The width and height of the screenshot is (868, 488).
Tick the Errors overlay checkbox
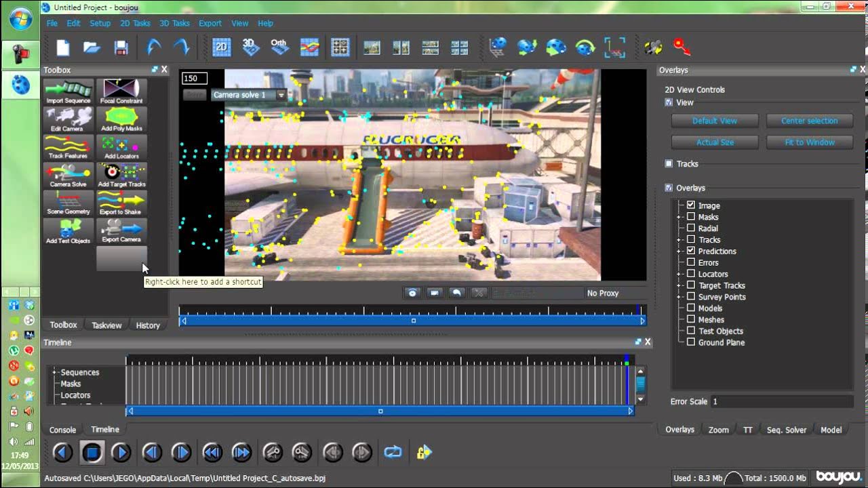click(691, 262)
